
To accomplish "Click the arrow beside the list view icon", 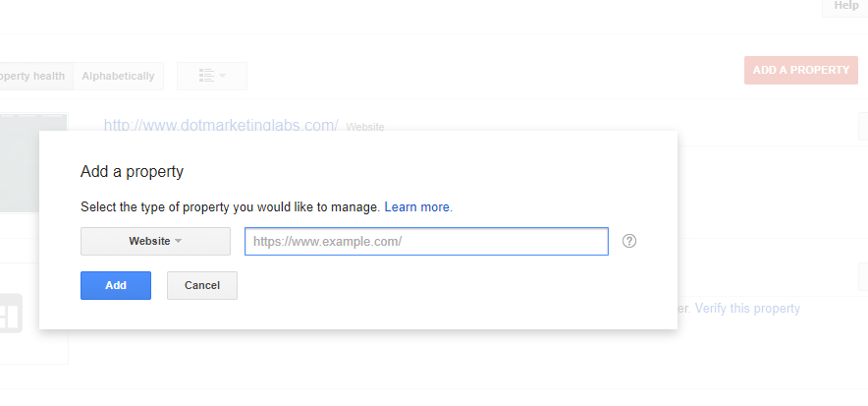I will [223, 76].
